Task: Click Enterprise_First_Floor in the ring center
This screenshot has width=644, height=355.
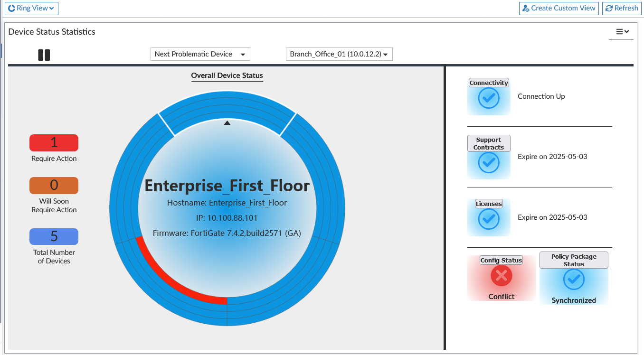Action: tap(227, 186)
